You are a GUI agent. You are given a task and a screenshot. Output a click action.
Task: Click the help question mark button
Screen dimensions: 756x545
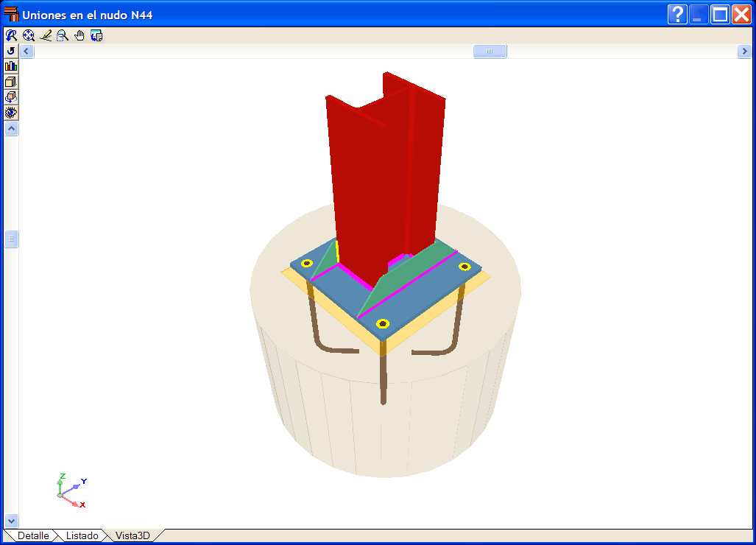pyautogui.click(x=677, y=15)
